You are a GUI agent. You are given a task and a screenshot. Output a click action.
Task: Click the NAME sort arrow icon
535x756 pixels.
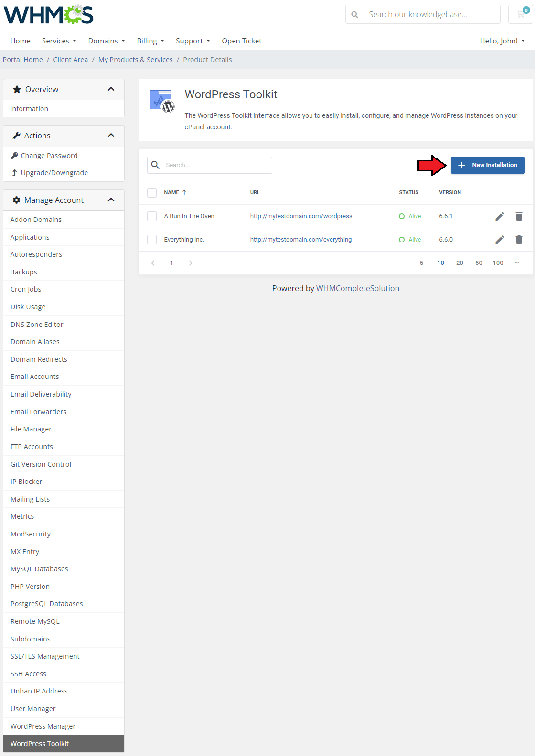(x=184, y=192)
